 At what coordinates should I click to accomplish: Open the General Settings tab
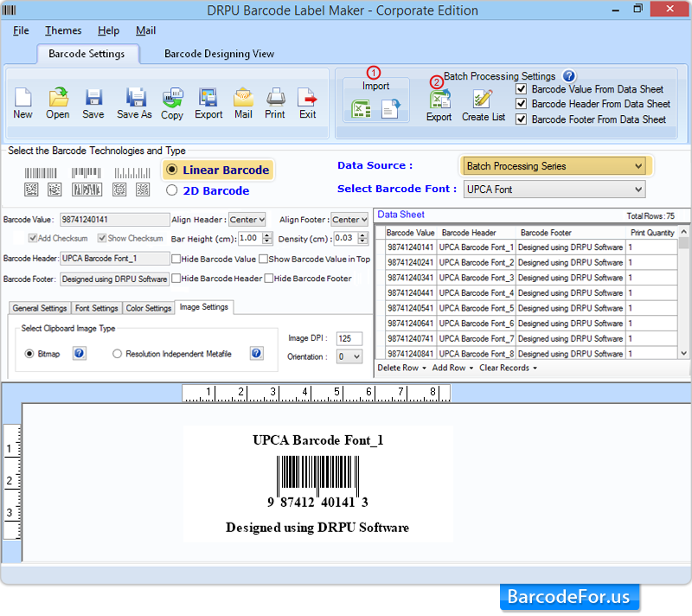coord(40,308)
